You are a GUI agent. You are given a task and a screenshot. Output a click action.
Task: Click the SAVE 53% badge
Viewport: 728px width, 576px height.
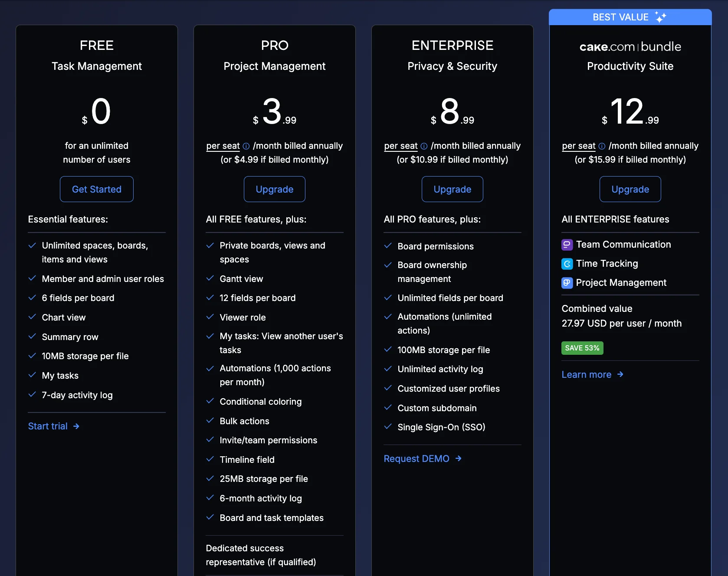582,348
